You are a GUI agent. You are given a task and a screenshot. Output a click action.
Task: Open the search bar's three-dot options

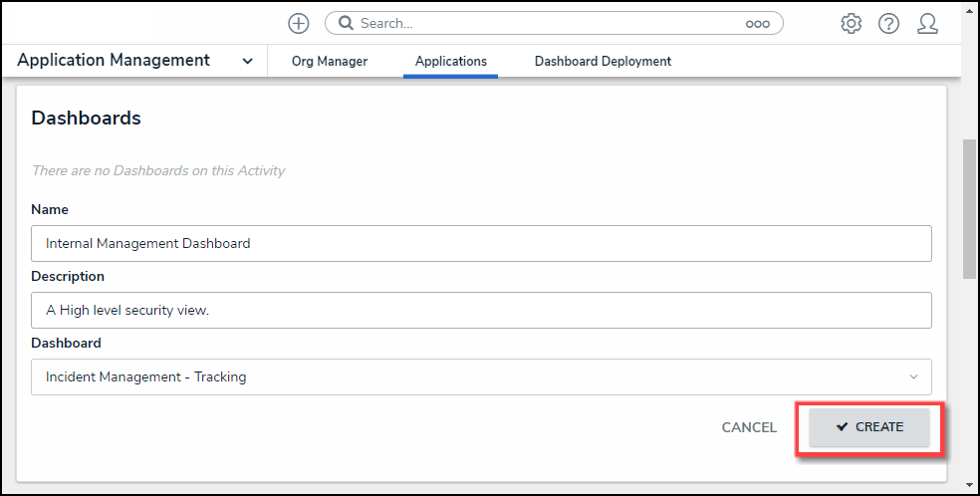757,23
